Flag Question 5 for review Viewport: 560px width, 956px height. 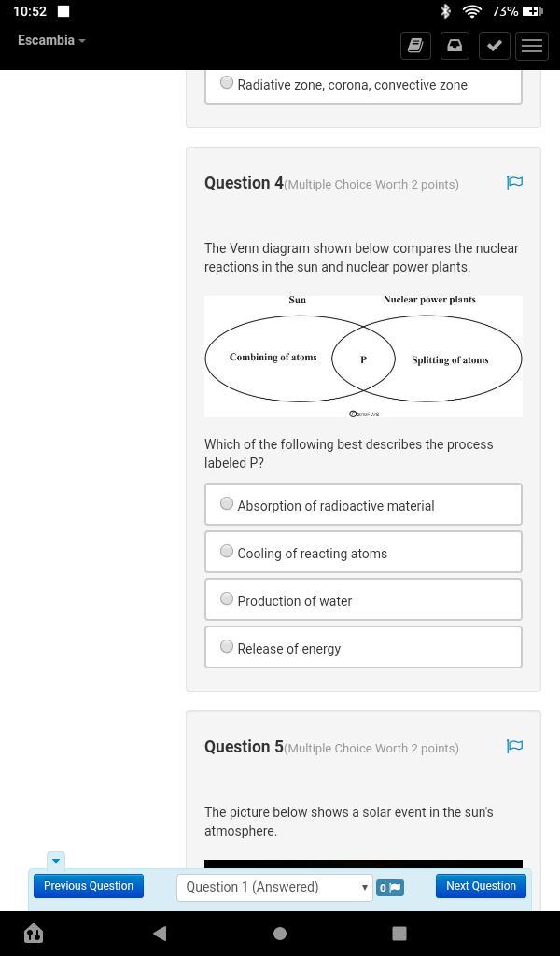[x=514, y=747]
